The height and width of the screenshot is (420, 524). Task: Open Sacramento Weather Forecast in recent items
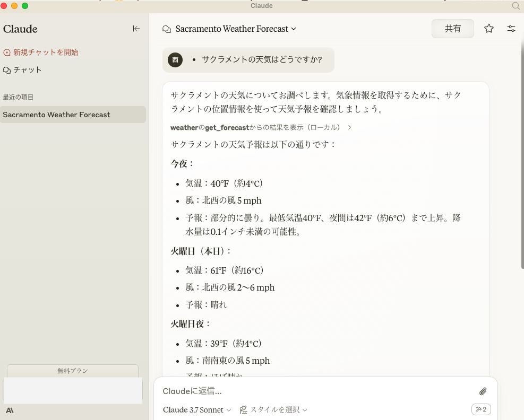[x=73, y=115]
